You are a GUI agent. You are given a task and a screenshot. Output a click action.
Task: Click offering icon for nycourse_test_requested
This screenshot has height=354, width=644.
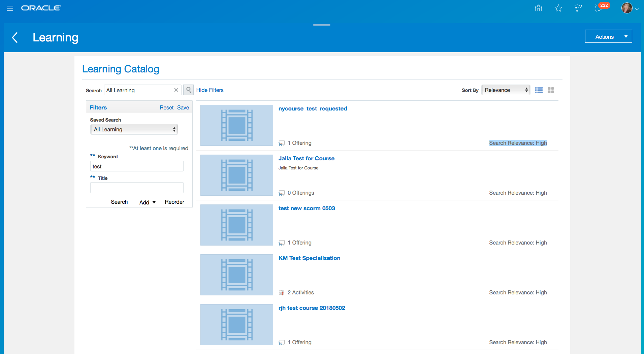click(x=282, y=143)
